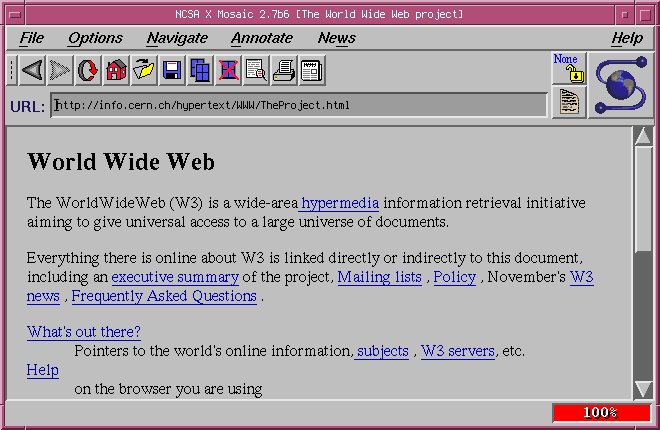Open the Frequently Asked Questions link
660x430 pixels.
164,296
